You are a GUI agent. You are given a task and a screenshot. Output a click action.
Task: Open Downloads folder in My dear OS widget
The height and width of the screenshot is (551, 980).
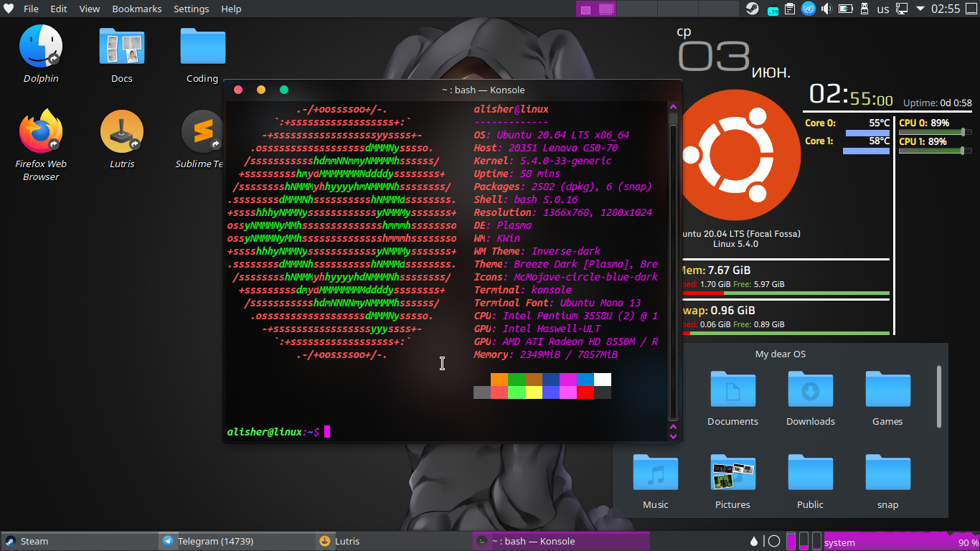click(810, 398)
